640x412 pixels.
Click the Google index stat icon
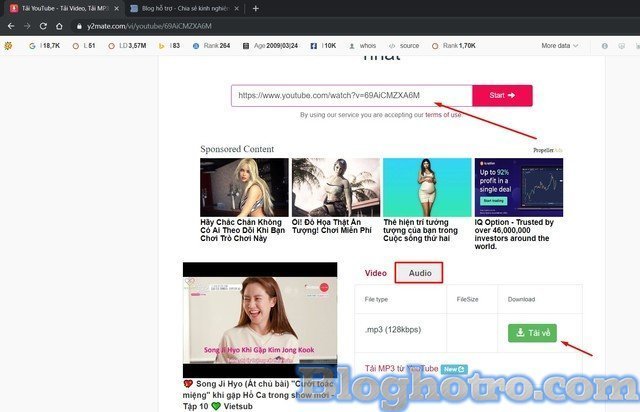tap(32, 46)
